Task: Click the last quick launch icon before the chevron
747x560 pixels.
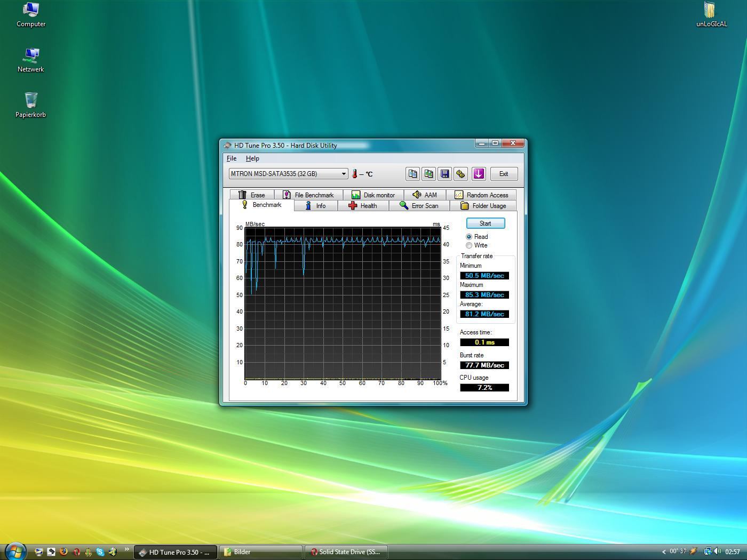Action: [113, 552]
